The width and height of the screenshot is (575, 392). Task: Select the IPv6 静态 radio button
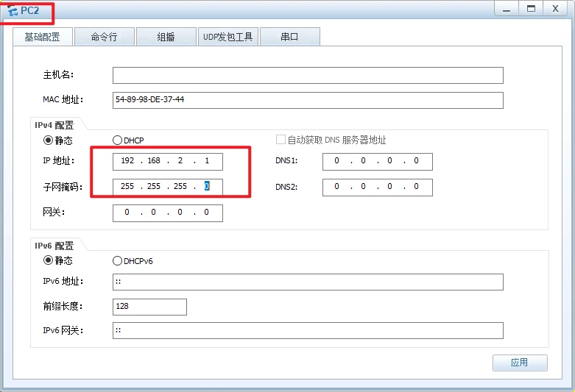click(x=49, y=260)
